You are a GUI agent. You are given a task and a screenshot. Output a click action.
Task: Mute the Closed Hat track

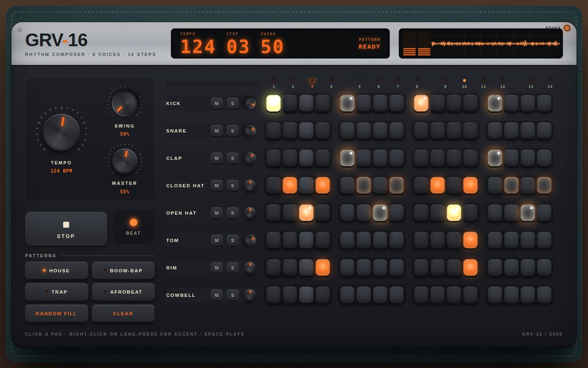217,185
